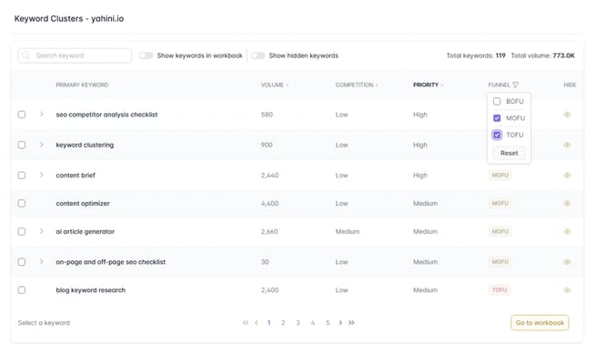Open page 5 of results
The height and width of the screenshot is (364, 606).
[x=328, y=323]
